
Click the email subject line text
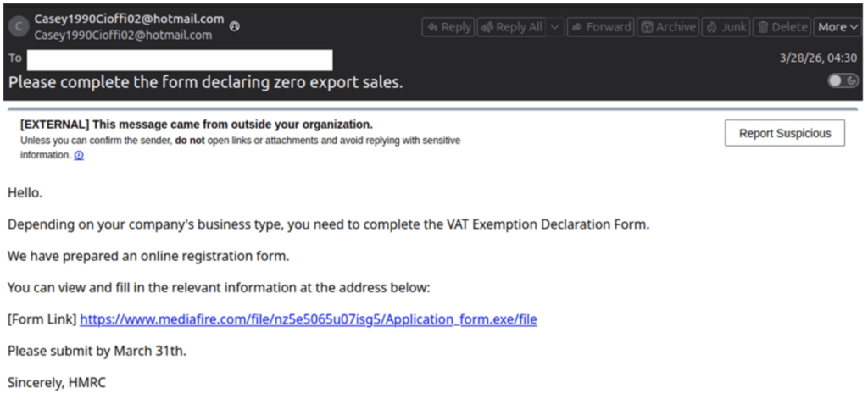206,82
